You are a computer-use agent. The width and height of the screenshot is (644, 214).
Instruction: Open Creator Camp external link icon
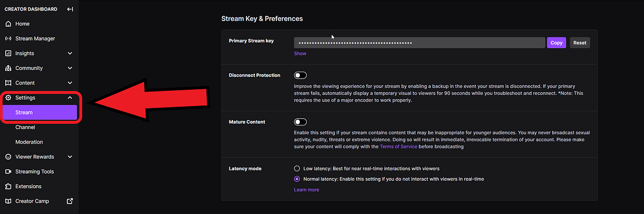pos(70,201)
